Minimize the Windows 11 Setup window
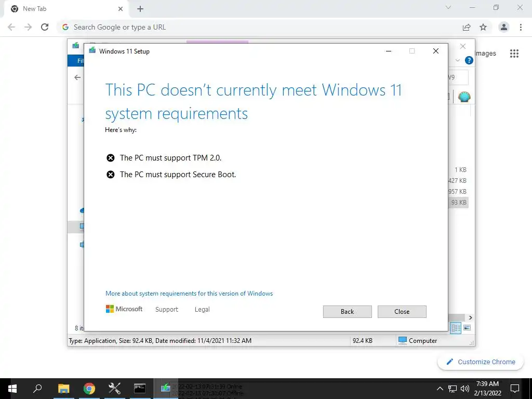532x399 pixels. point(389,51)
